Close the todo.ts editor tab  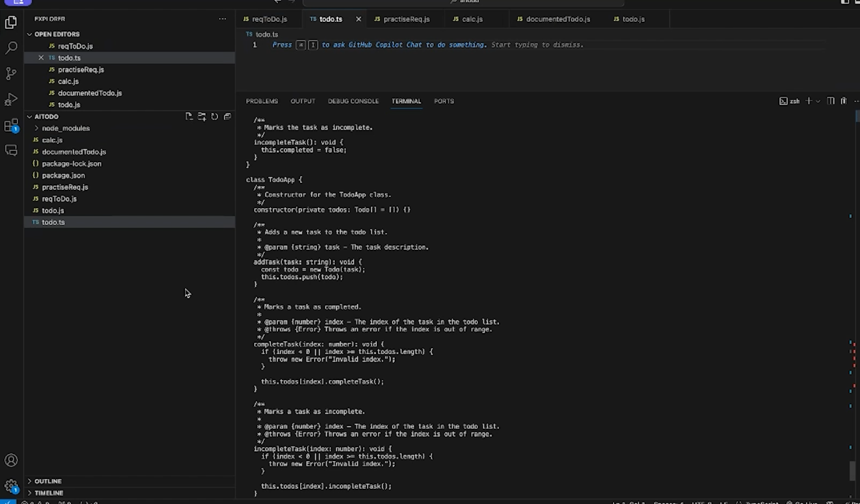pos(358,19)
